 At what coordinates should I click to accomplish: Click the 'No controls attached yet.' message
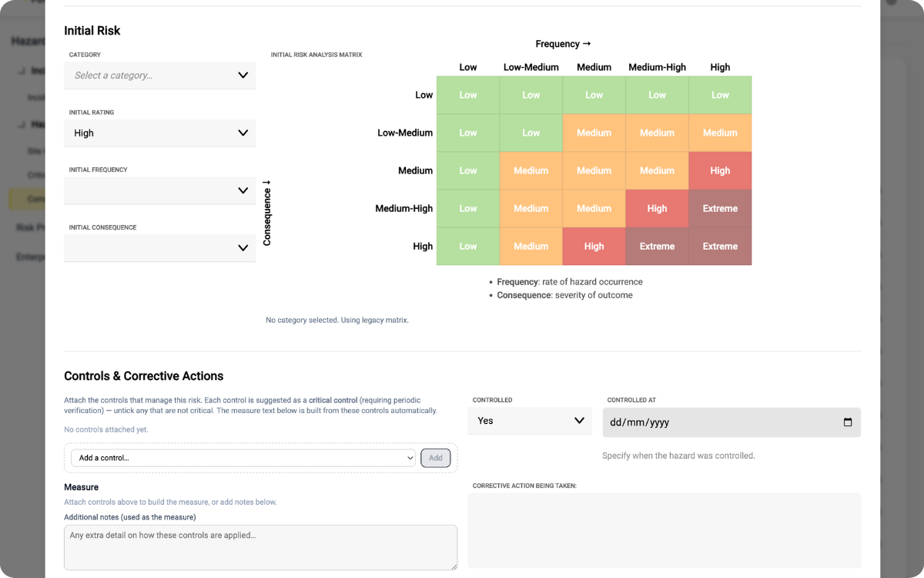[x=106, y=429]
